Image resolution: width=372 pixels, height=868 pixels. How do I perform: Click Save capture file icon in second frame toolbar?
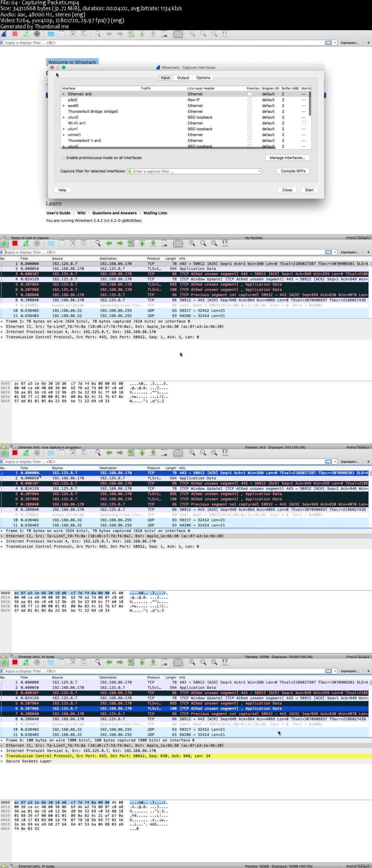click(62, 243)
